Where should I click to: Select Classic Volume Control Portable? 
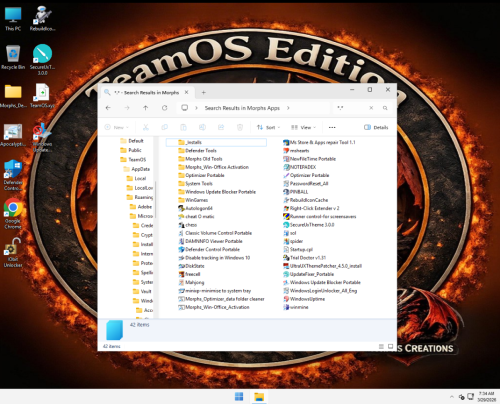coord(215,233)
